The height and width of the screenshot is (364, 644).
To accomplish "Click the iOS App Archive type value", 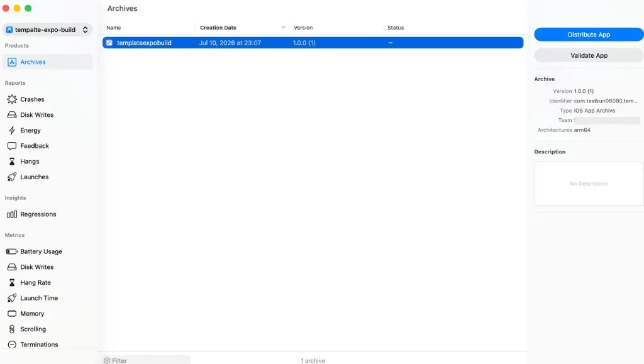I will (594, 111).
